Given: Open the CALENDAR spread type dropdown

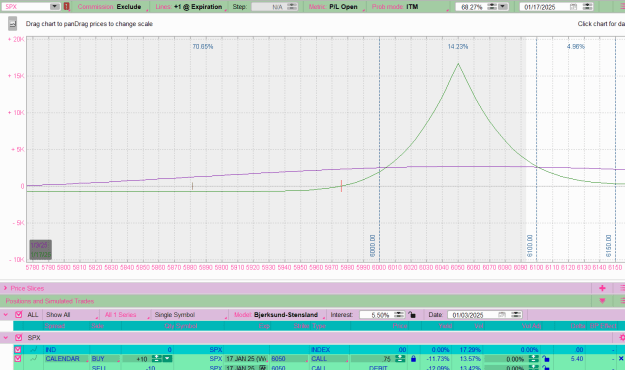Looking at the screenshot, I should point(66,359).
